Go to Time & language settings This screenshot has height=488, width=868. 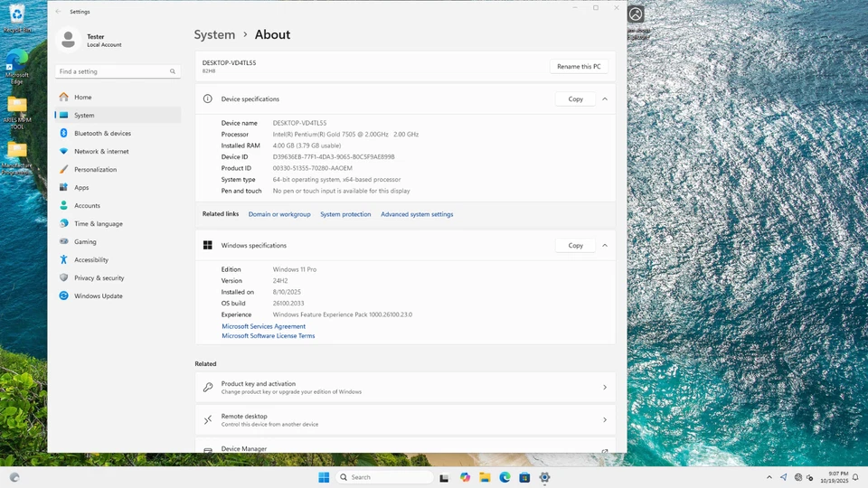pyautogui.click(x=98, y=223)
